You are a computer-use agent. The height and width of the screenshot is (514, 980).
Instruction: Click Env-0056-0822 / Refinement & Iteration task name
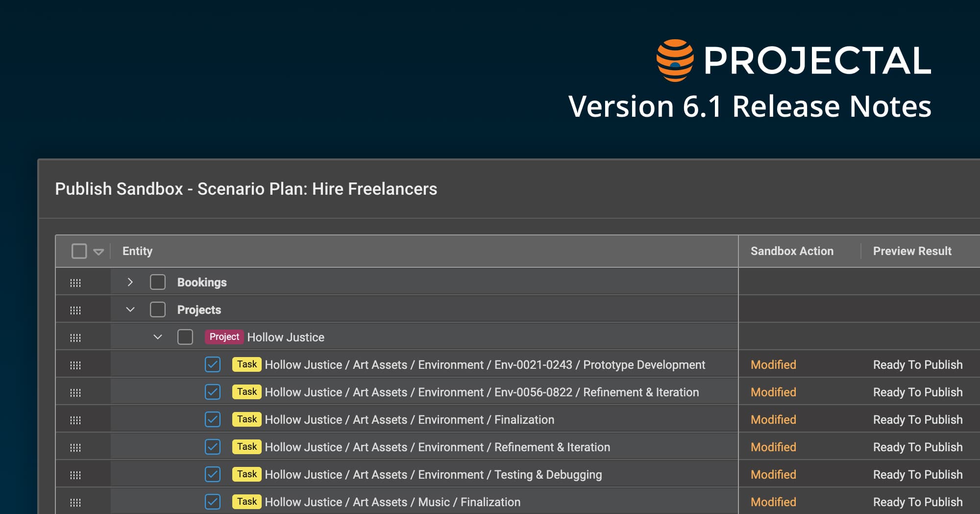point(482,392)
